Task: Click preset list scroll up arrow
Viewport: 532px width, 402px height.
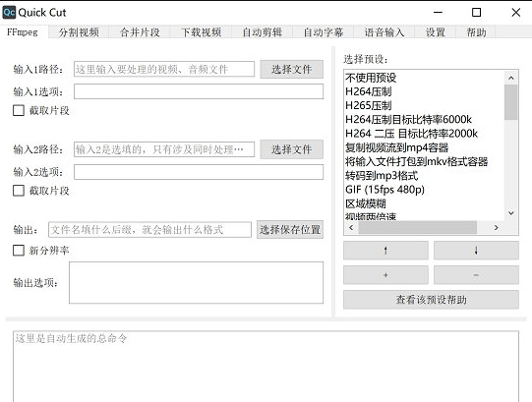Action: [511, 78]
